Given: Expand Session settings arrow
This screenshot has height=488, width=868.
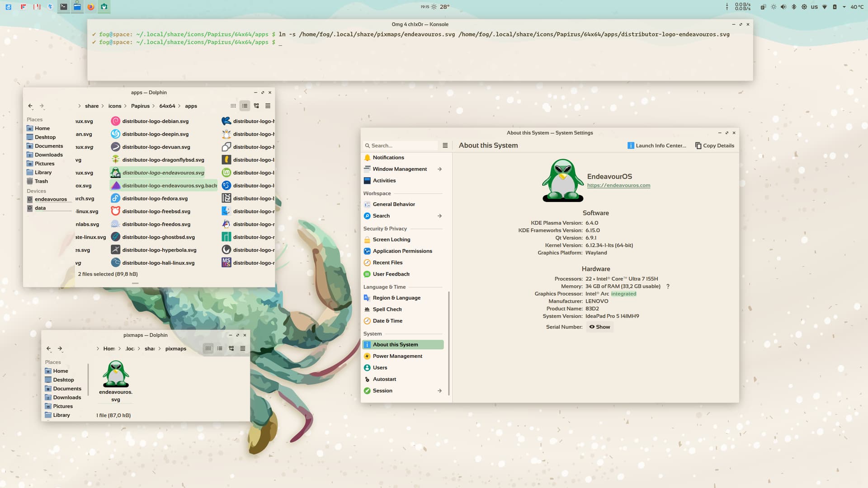Looking at the screenshot, I should point(439,391).
